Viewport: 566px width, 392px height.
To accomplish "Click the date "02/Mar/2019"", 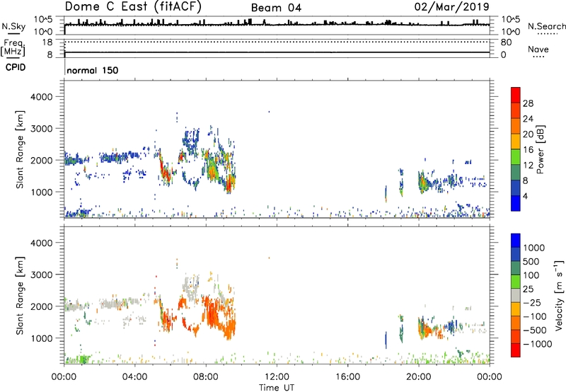I will 451,7.
